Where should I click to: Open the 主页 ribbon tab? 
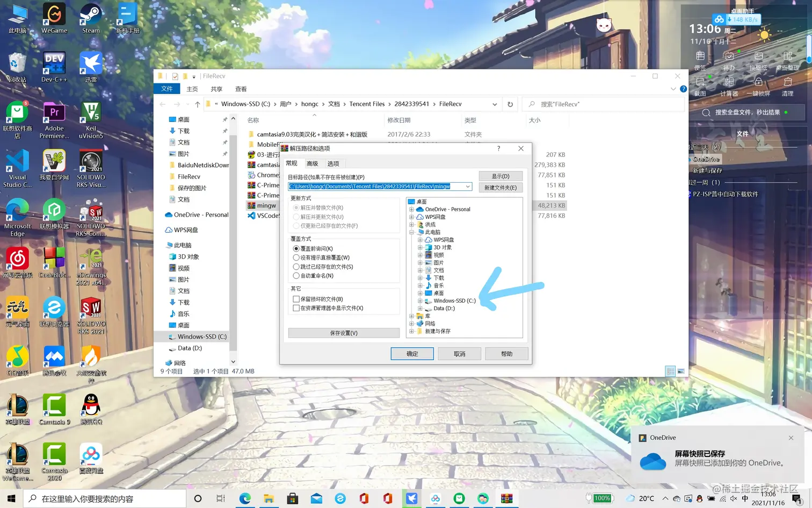coord(192,89)
